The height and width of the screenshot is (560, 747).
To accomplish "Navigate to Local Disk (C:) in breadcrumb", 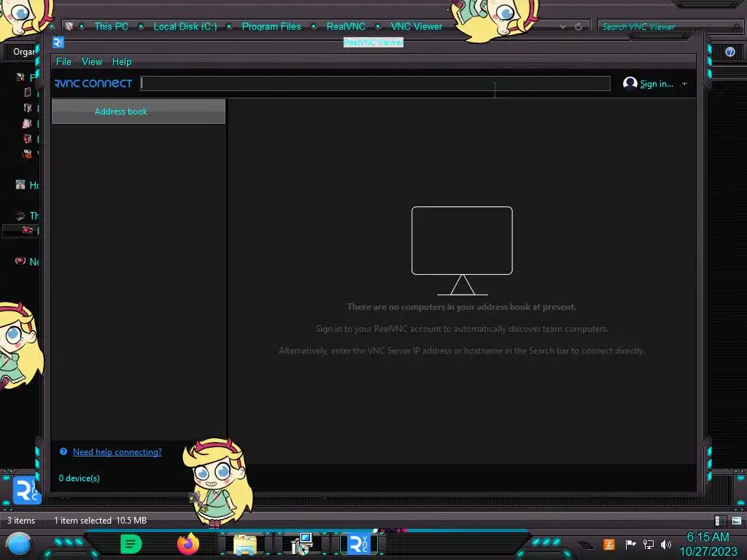I will click(185, 27).
